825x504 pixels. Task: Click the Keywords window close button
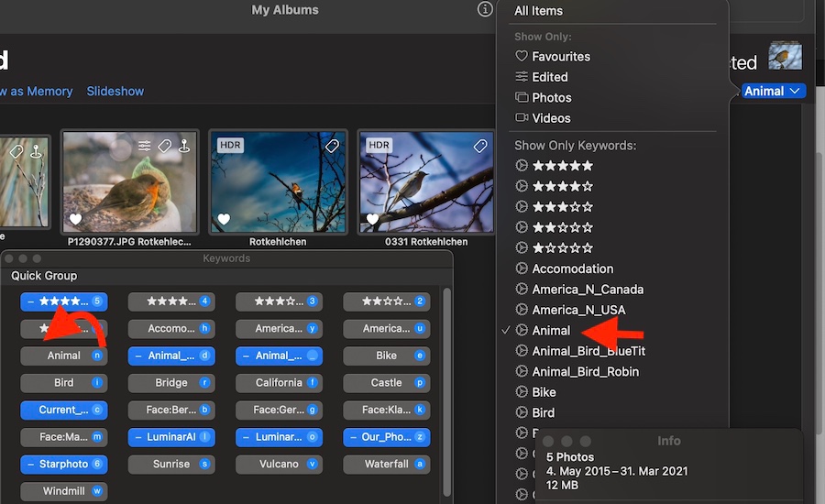[x=9, y=258]
